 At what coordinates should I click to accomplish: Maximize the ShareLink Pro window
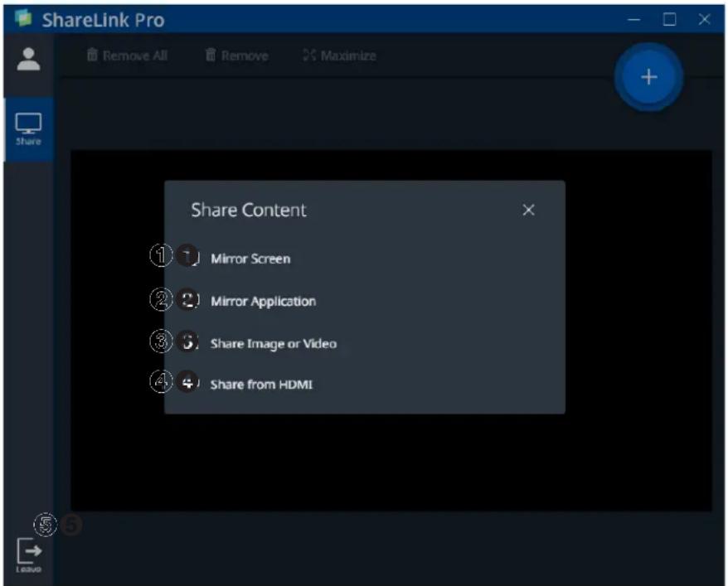pyautogui.click(x=669, y=20)
